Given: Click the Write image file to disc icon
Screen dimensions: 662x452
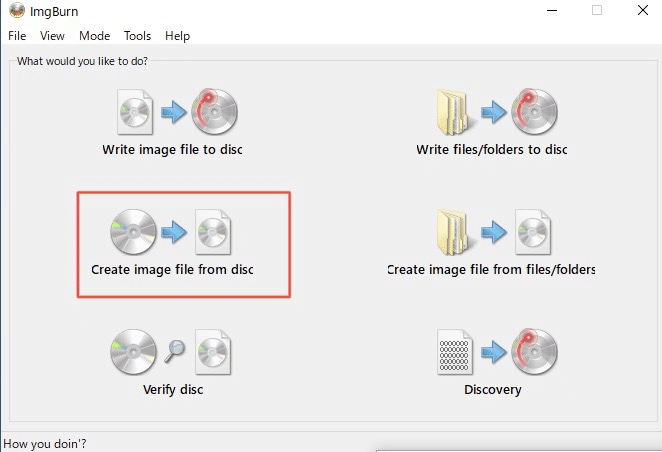Looking at the screenshot, I should [x=177, y=112].
